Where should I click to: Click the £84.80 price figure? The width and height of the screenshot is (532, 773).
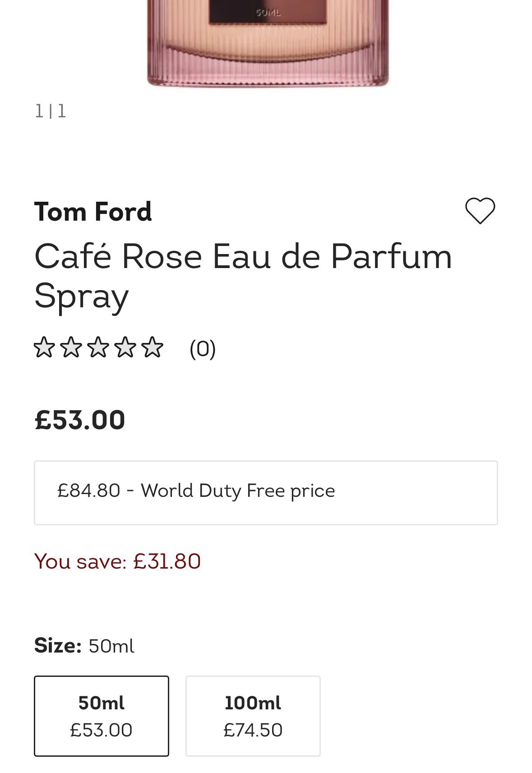[89, 491]
